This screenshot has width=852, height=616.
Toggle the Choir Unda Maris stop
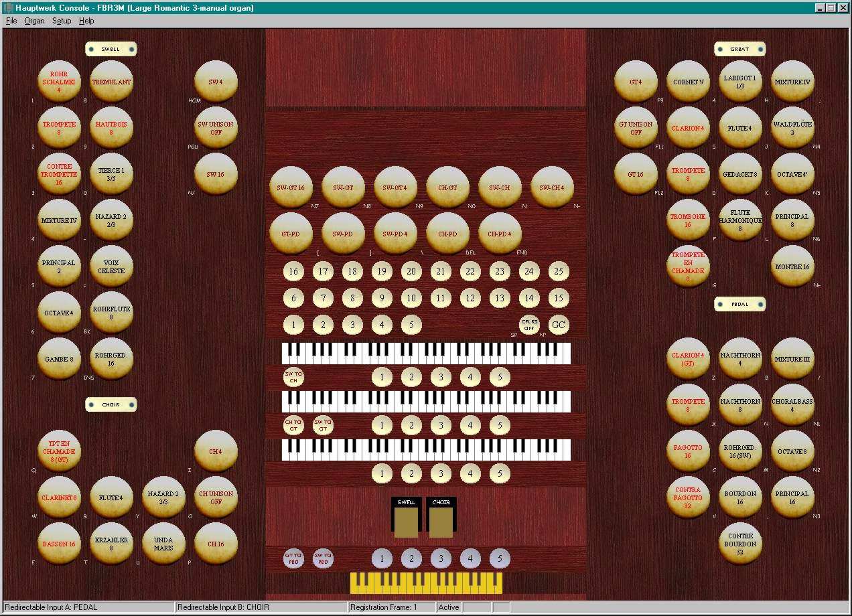(163, 544)
